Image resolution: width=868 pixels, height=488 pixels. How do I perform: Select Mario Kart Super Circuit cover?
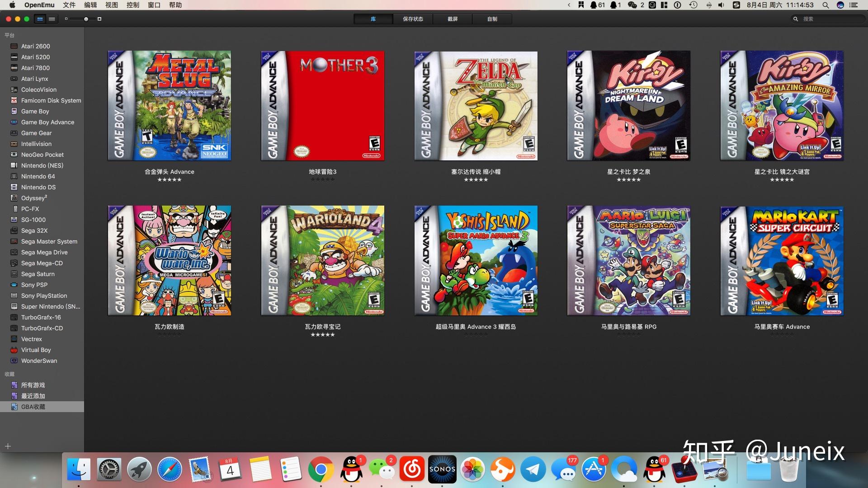click(x=782, y=261)
